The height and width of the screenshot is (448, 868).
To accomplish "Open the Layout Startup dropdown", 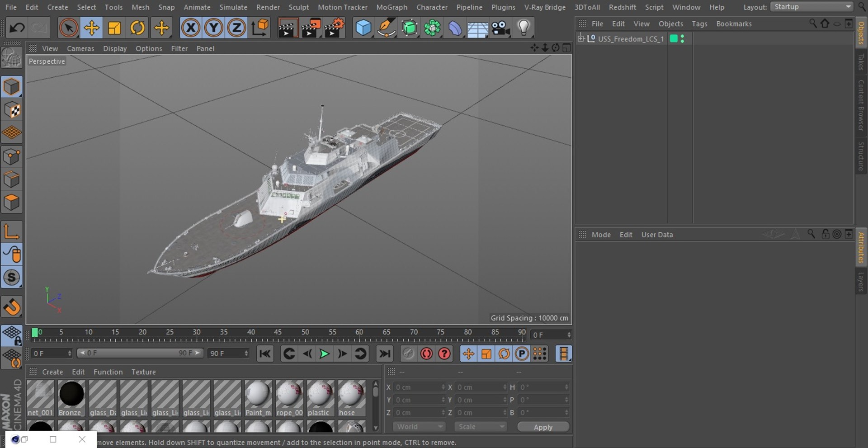I will click(x=812, y=7).
